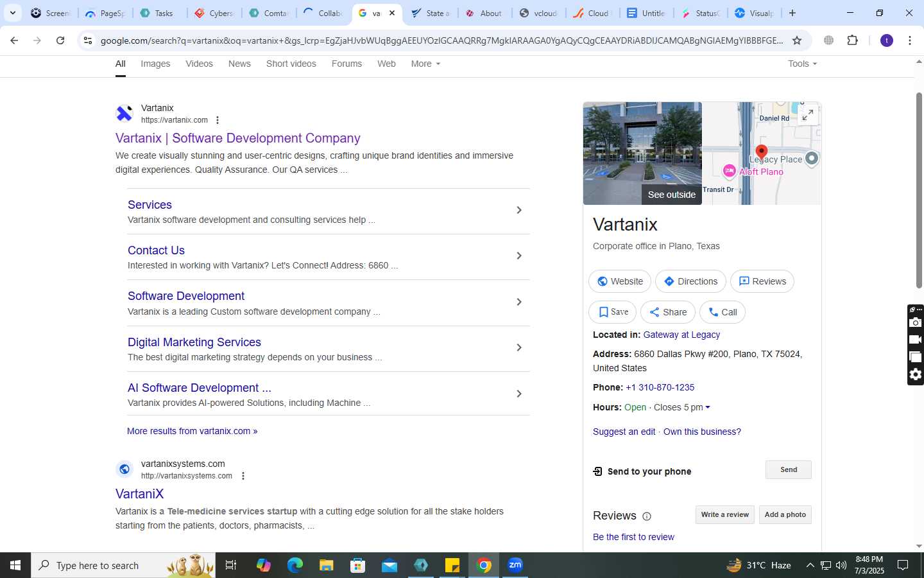The image size is (924, 578).
Task: Switch to the Visualping browser tab
Action: (755, 13)
